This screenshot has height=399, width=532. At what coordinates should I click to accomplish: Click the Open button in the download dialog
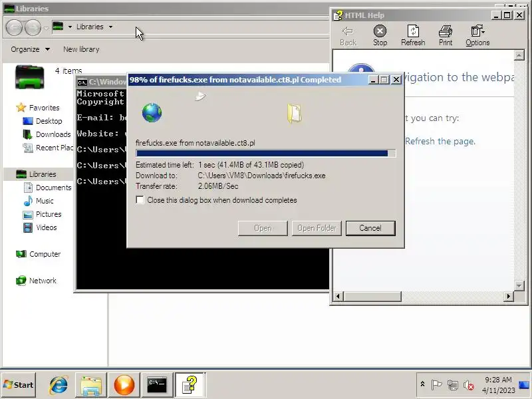coord(263,228)
